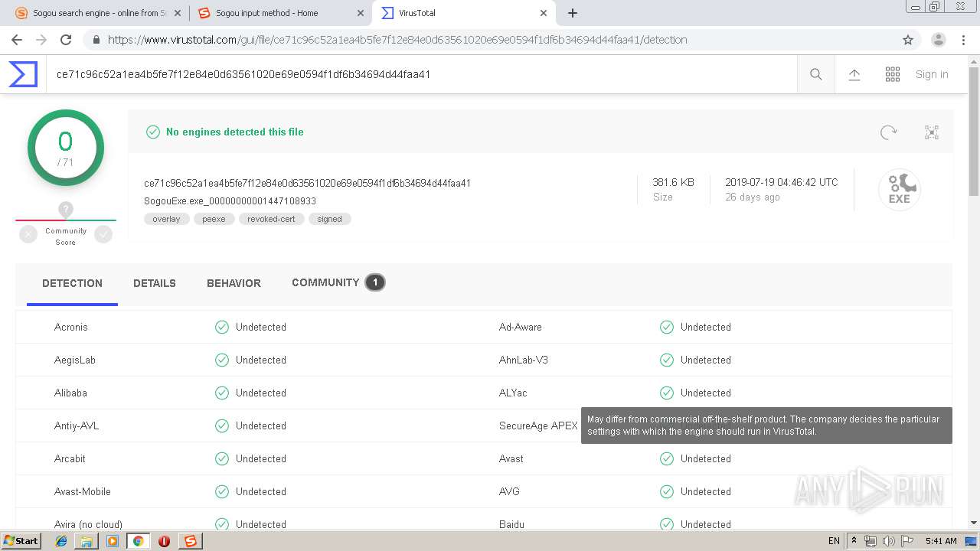The image size is (980, 551).
Task: Click the SecureAge APEX engine name
Action: click(538, 425)
